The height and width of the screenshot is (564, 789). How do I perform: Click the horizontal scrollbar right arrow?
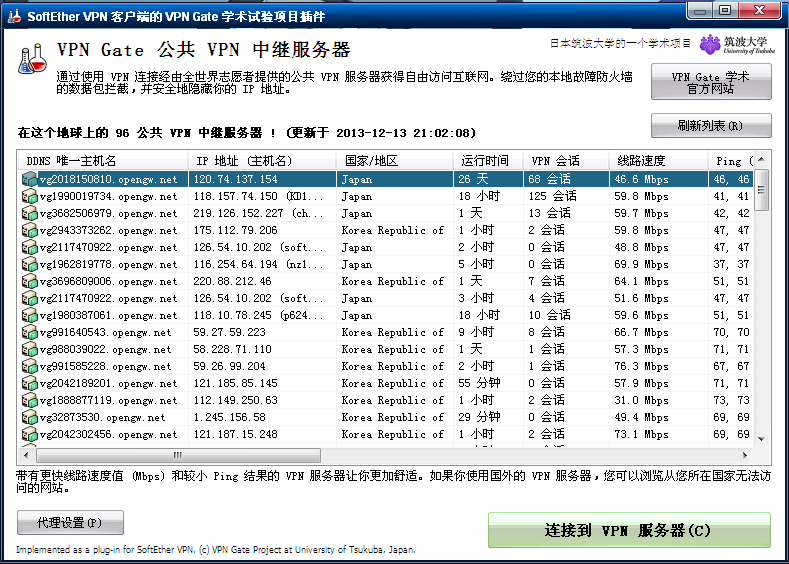pyautogui.click(x=745, y=455)
